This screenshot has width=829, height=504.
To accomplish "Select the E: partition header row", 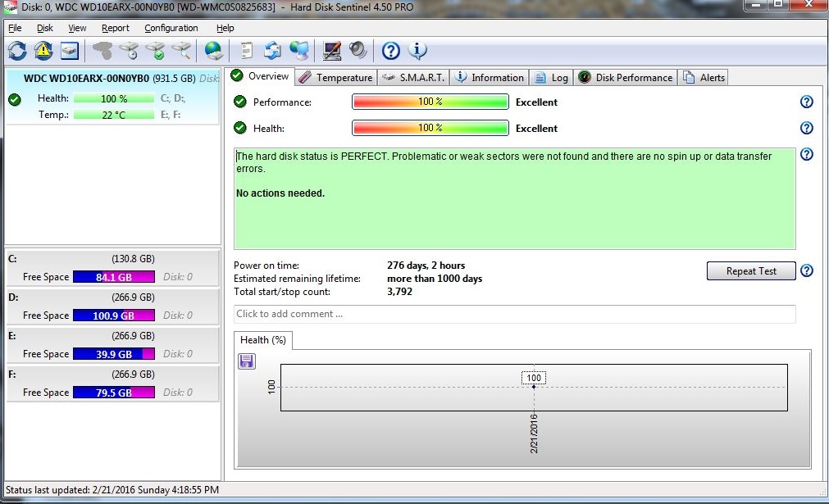I will [x=112, y=336].
